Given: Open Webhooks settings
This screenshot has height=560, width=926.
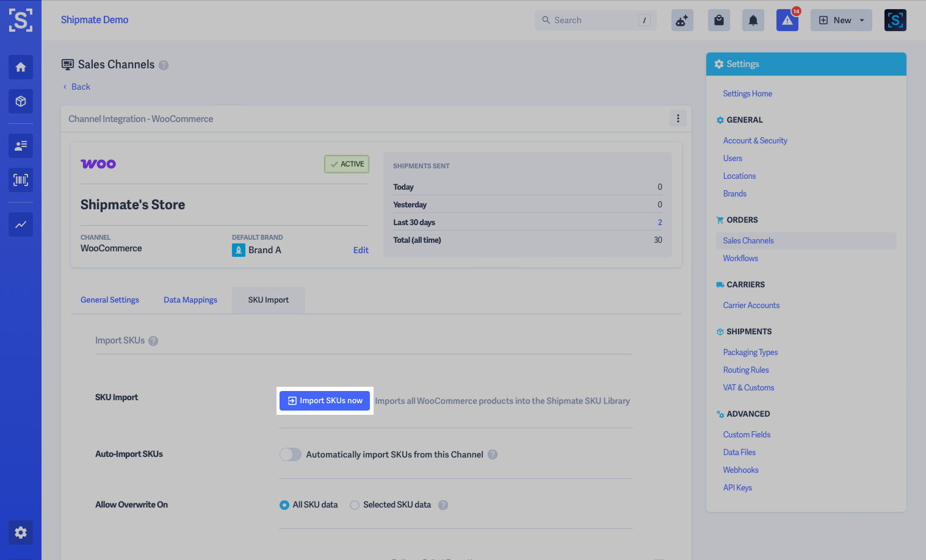Looking at the screenshot, I should (740, 470).
